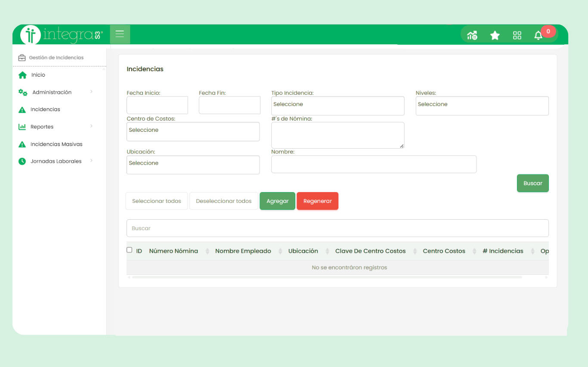Click the bar chart icon beside Reportes
Viewport: 588px width, 367px height.
[22, 127]
